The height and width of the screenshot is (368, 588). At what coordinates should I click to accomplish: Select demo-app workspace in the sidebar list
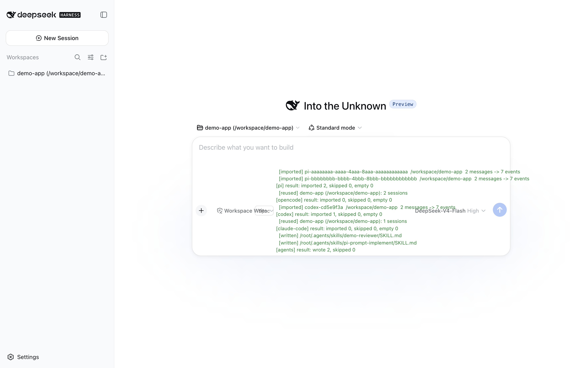(57, 73)
